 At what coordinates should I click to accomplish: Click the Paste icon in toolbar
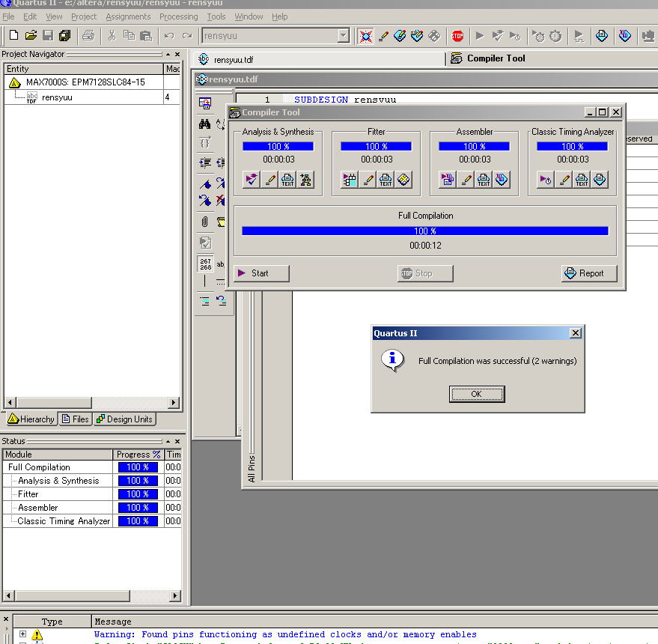pyautogui.click(x=146, y=36)
